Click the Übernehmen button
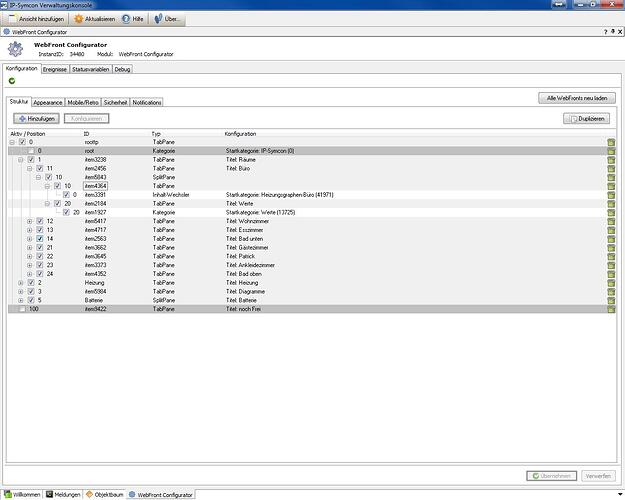Image resolution: width=625 pixels, height=500 pixels. click(x=551, y=476)
